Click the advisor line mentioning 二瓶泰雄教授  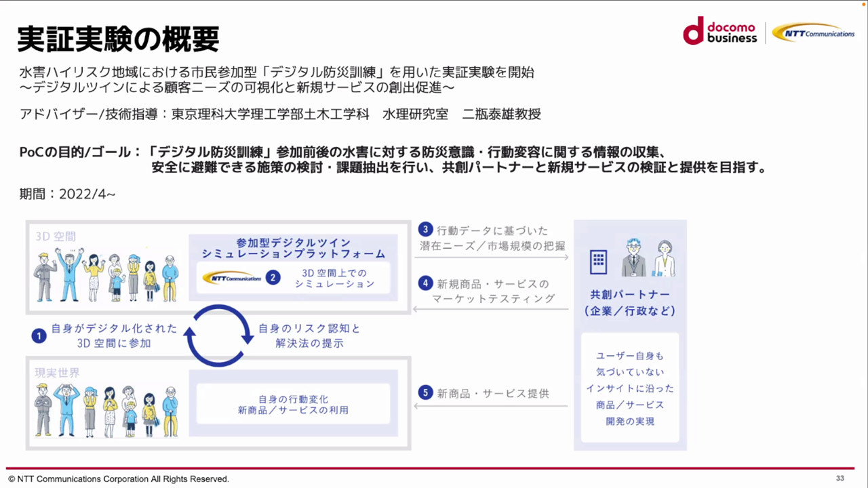280,114
